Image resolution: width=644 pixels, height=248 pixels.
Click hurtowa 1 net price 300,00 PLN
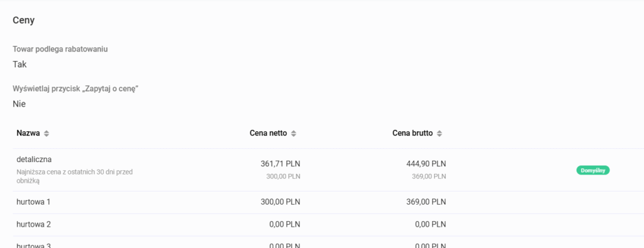pyautogui.click(x=280, y=202)
